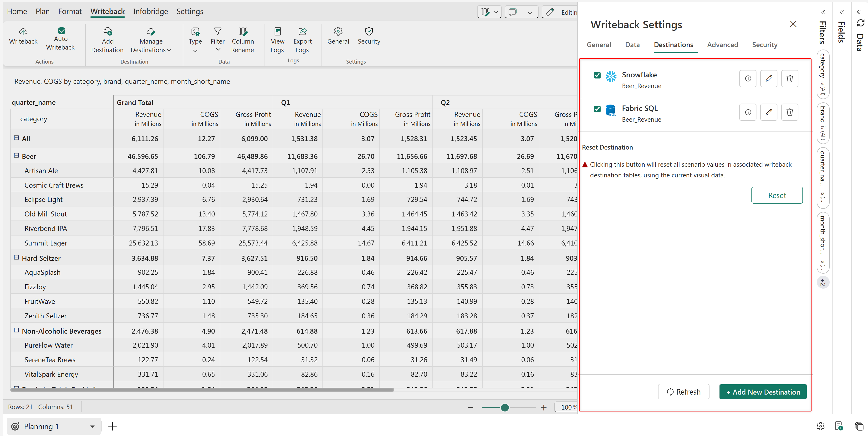The image size is (868, 436).
Task: Uncheck the Fabric SQL destination checkbox
Action: 597,109
